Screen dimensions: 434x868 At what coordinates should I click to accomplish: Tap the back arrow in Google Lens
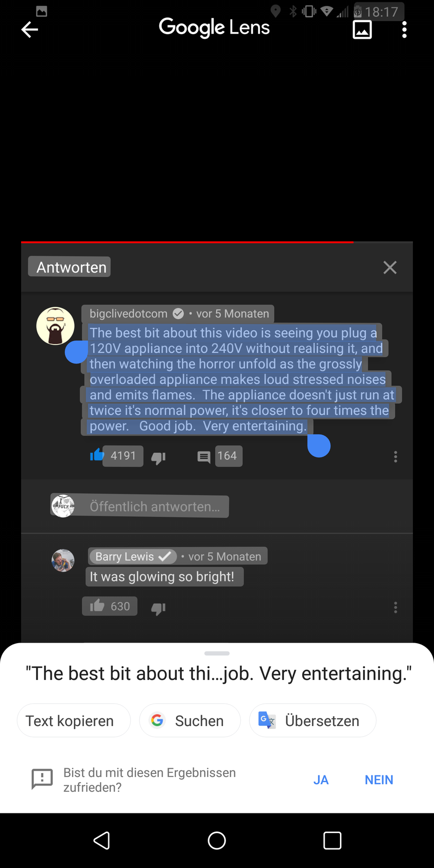pyautogui.click(x=30, y=30)
